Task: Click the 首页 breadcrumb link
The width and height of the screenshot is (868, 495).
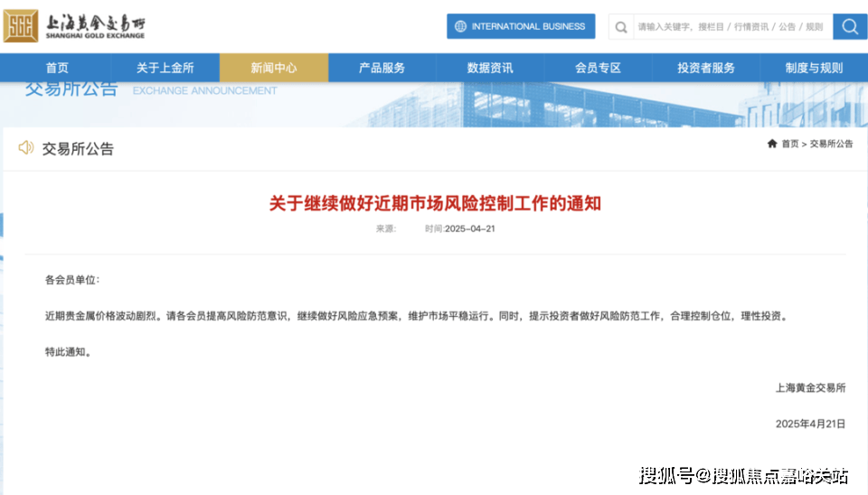Action: (790, 144)
